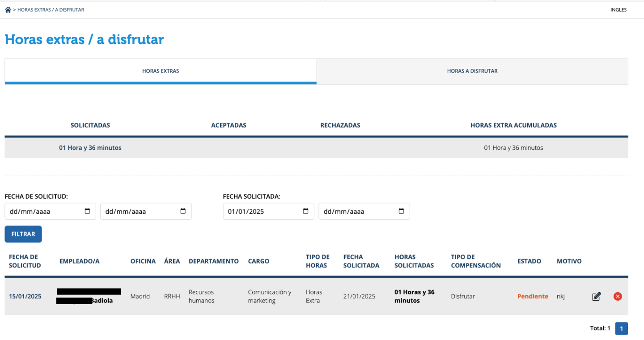Open calendar picker of first Fecha de Solicitud field

pyautogui.click(x=87, y=211)
